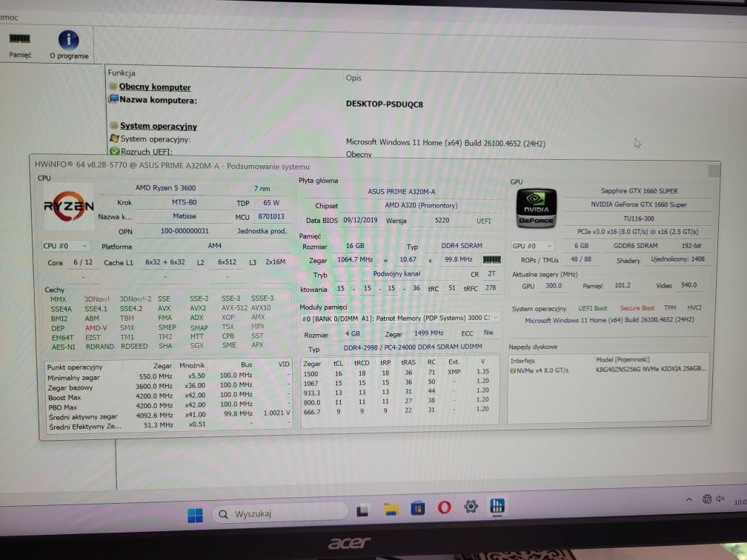The image size is (747, 560).
Task: Open the network globe tray icon
Action: 706,499
